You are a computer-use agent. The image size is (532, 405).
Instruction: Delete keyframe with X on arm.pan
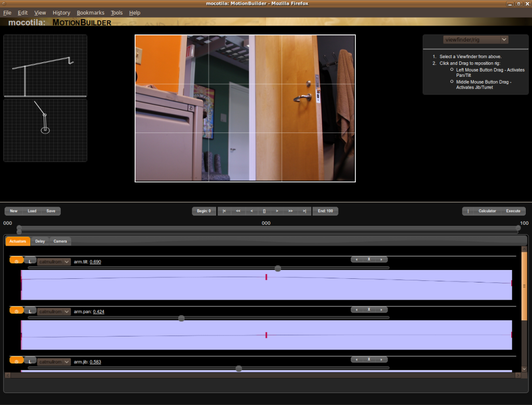pyautogui.click(x=369, y=309)
